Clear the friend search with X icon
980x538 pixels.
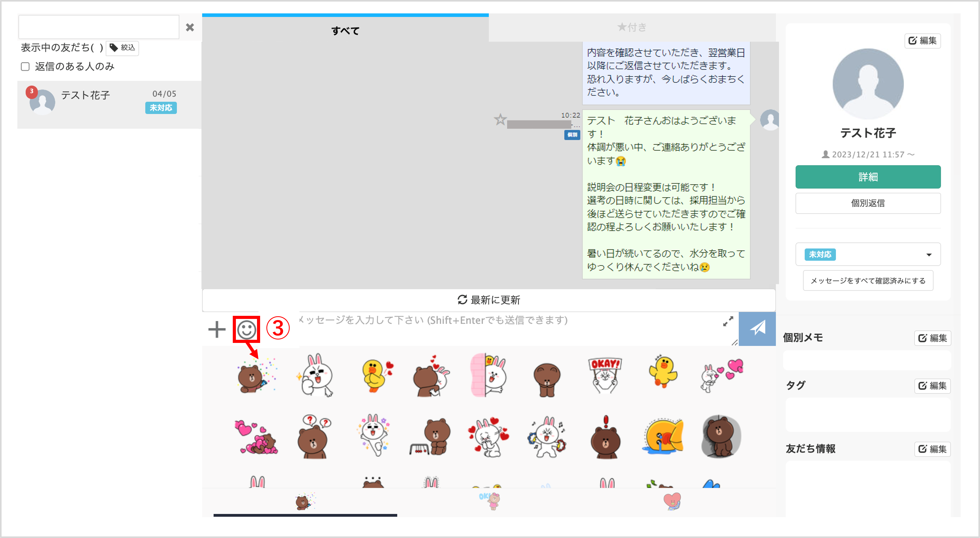(x=190, y=27)
